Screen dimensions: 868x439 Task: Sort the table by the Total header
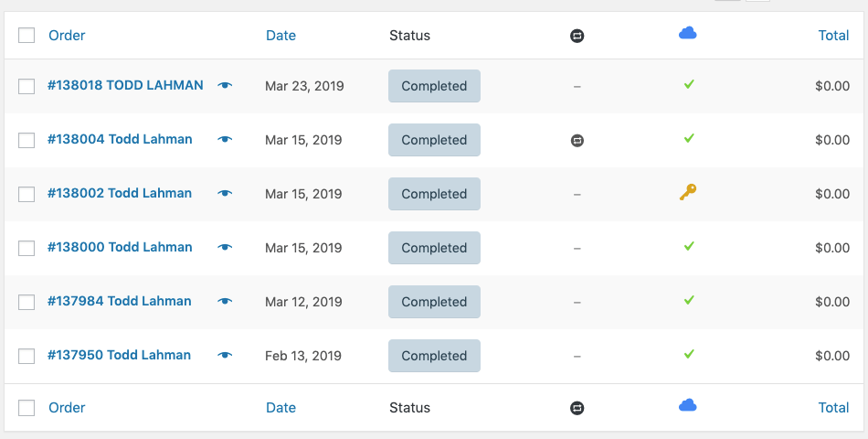point(833,36)
